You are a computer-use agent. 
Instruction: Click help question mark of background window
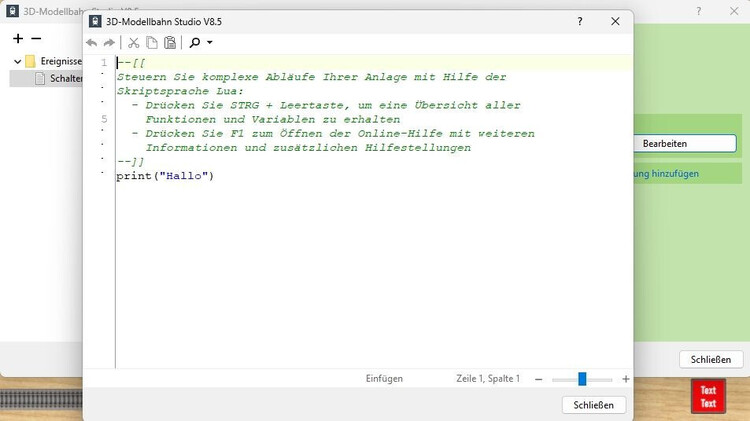point(699,11)
